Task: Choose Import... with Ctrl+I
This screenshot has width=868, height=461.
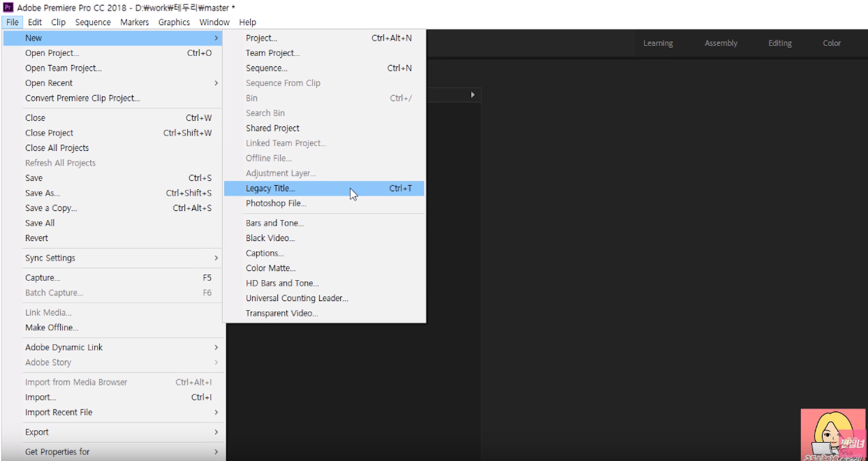Action: pos(112,397)
